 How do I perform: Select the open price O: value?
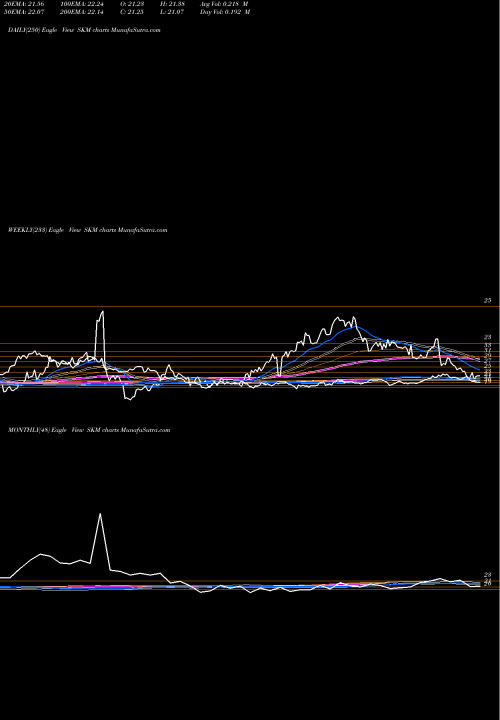(132, 4)
